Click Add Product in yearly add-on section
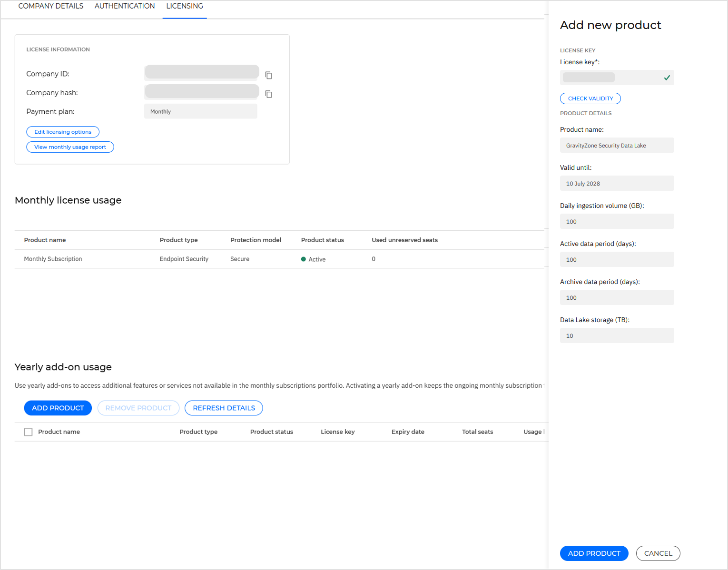The width and height of the screenshot is (728, 570). (x=58, y=408)
